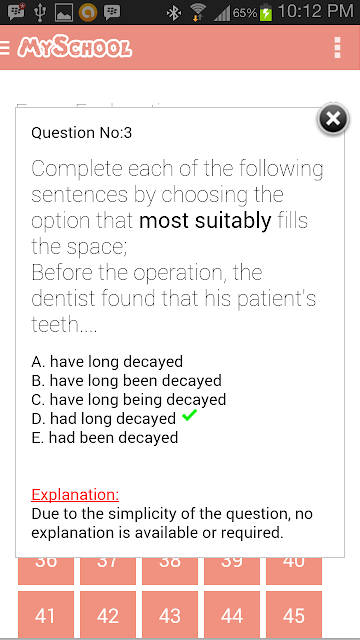Tap the green checkmark beside option D
This screenshot has height=640, width=360.
click(189, 416)
